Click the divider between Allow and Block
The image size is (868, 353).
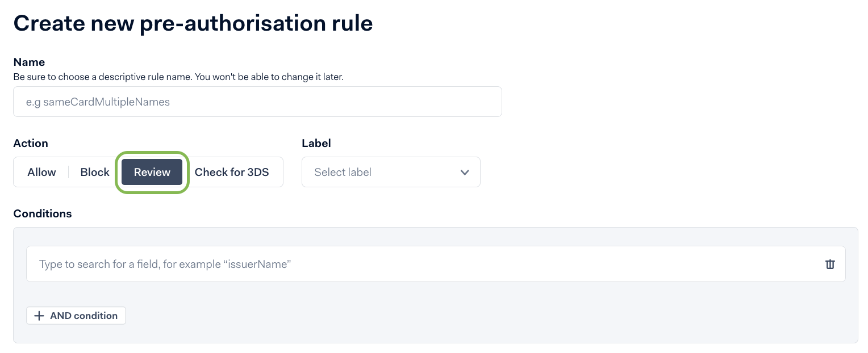[69, 172]
